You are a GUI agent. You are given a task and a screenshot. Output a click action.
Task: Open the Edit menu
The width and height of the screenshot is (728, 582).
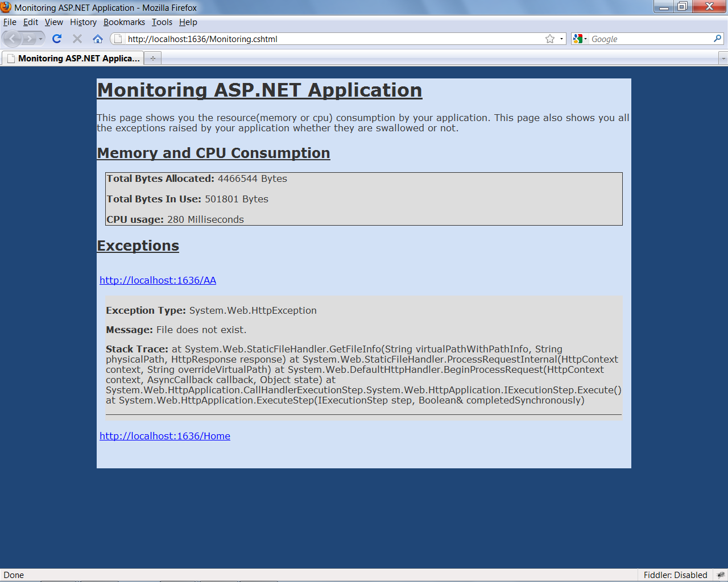(x=31, y=22)
